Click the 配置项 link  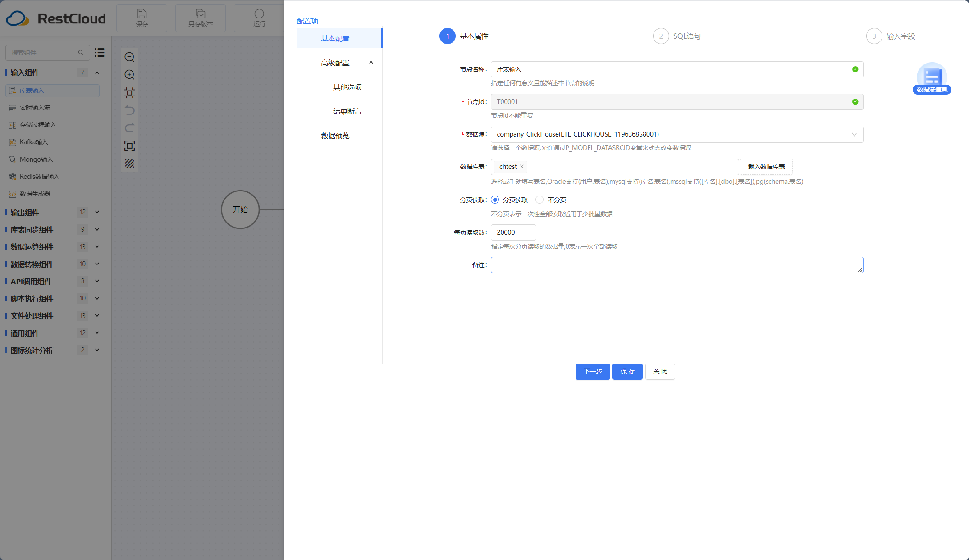(307, 21)
